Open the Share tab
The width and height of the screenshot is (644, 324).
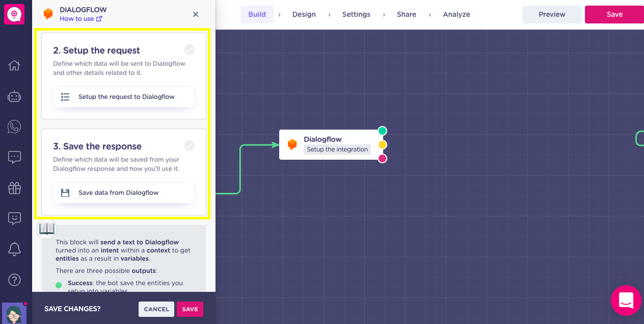[x=407, y=14]
